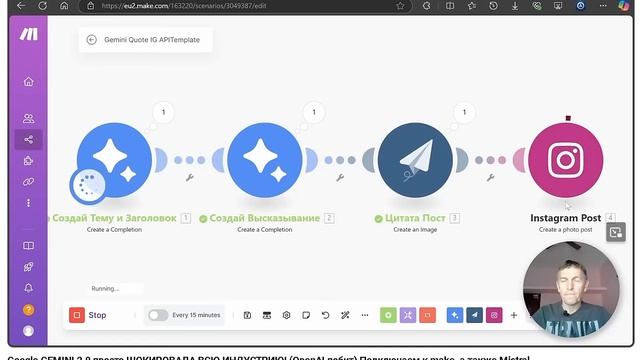The image size is (640, 360).
Task: Open result bubble above first Gemini module
Action: (x=163, y=112)
